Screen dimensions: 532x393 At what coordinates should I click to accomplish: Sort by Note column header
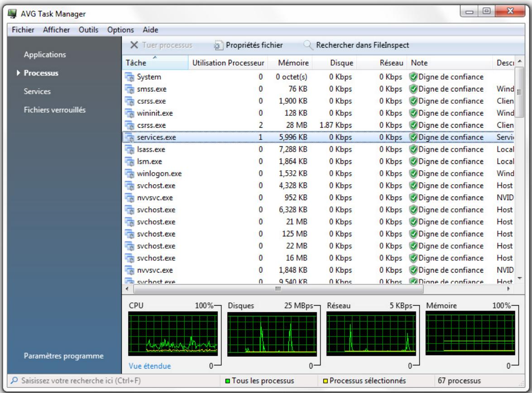coord(450,63)
